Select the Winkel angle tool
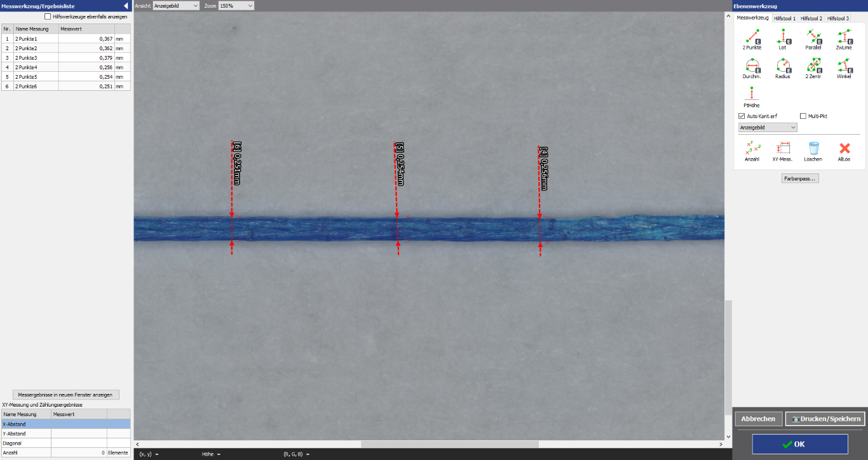 click(844, 65)
